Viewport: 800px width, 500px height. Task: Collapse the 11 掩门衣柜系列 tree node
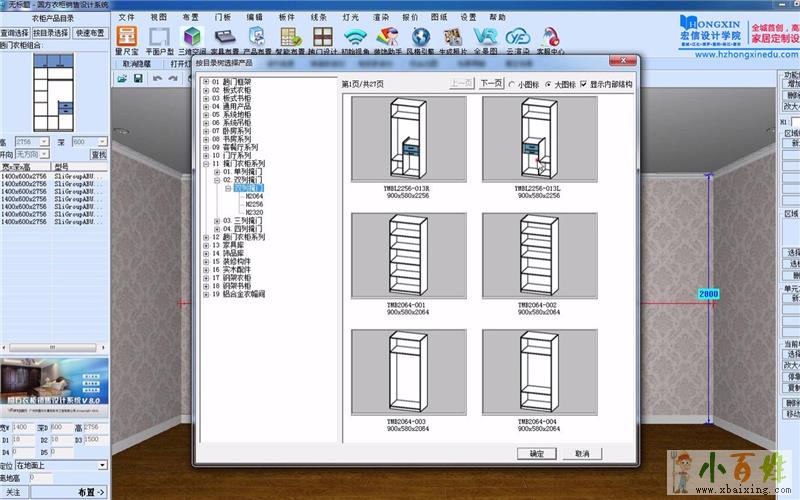pyautogui.click(x=205, y=163)
